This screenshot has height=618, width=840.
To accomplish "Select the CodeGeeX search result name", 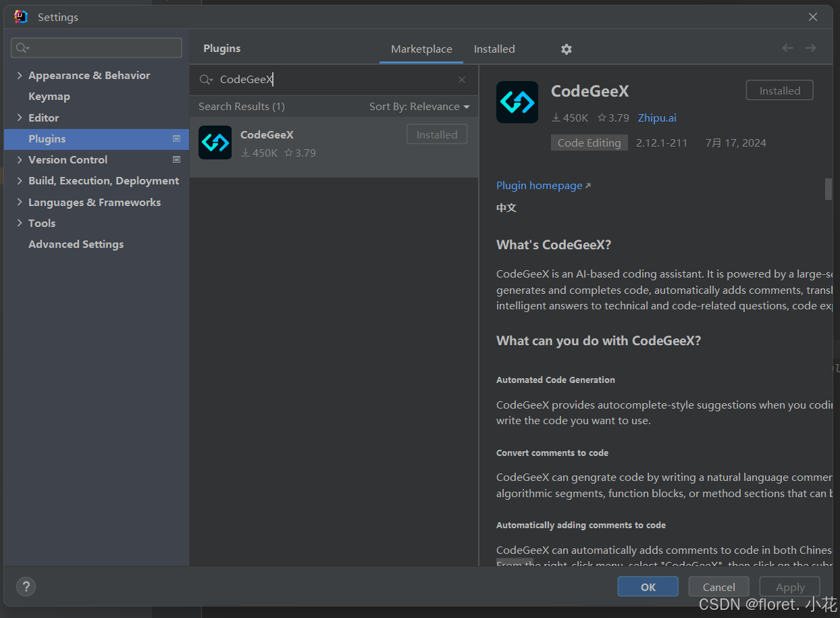I will click(267, 135).
